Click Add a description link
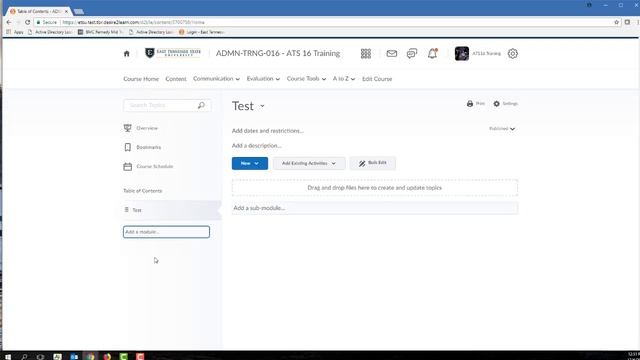The height and width of the screenshot is (360, 640). (257, 145)
